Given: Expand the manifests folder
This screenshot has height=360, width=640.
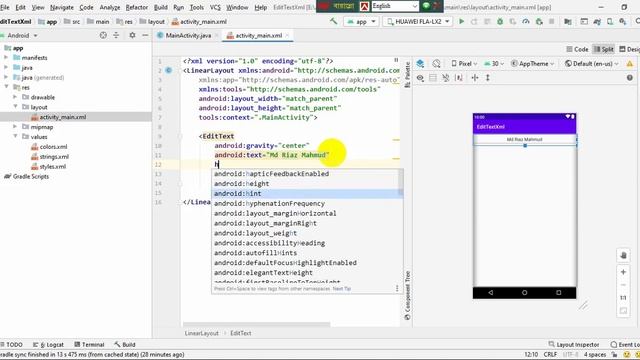Looking at the screenshot, I should (x=7, y=58).
